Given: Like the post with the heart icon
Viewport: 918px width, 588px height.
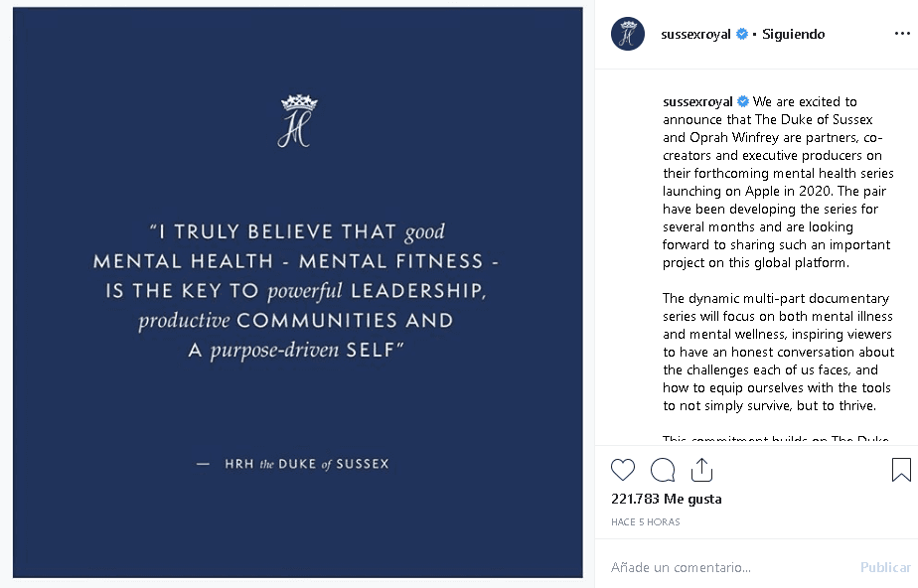Looking at the screenshot, I should 623,470.
